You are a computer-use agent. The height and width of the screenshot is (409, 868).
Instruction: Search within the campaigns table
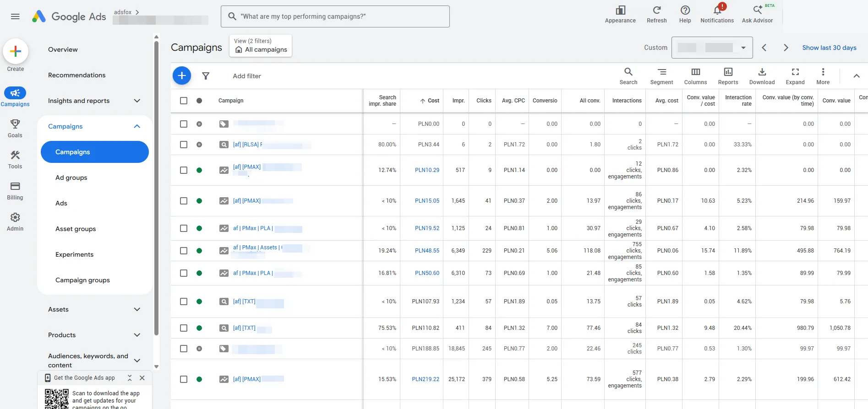[x=628, y=76]
